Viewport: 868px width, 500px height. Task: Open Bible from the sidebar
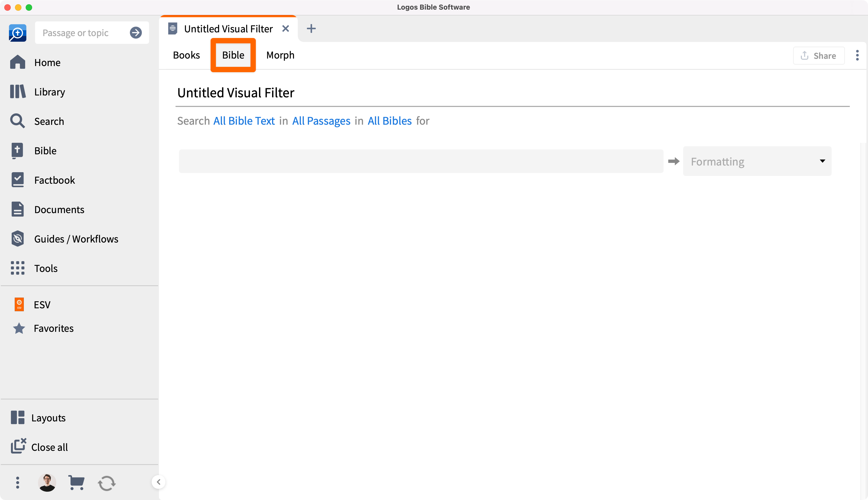tap(33, 151)
